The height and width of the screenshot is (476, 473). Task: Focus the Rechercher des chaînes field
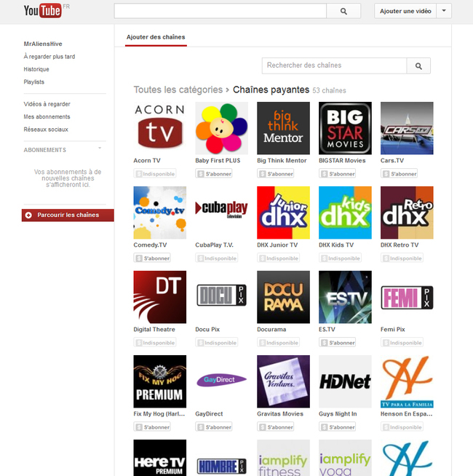pyautogui.click(x=334, y=66)
